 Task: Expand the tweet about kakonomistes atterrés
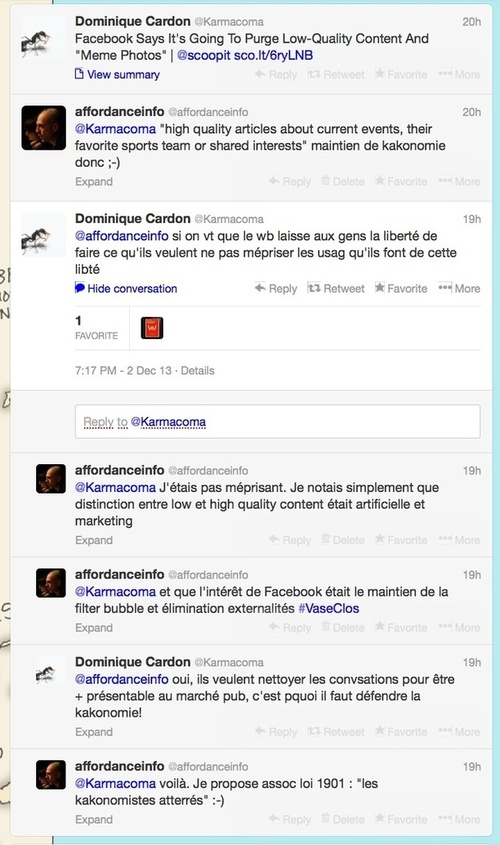pos(94,820)
